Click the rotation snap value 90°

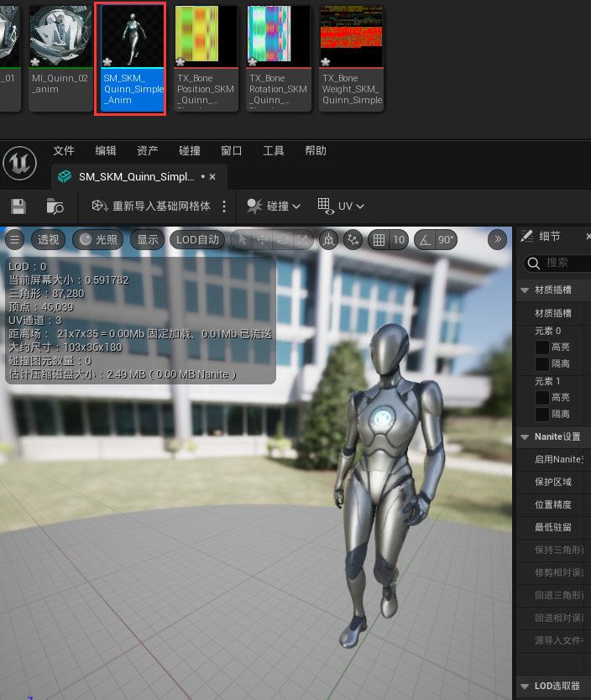(446, 240)
